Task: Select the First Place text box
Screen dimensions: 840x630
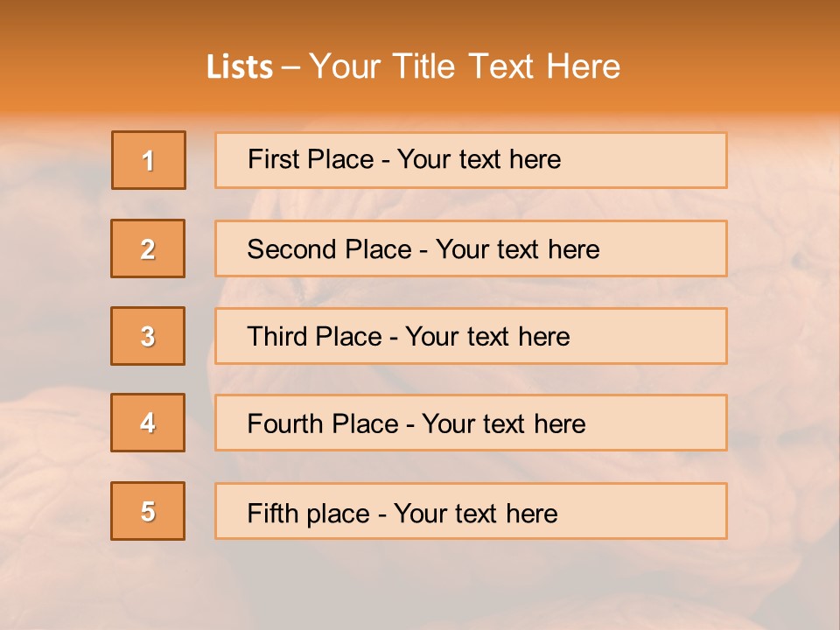Action: coord(471,160)
